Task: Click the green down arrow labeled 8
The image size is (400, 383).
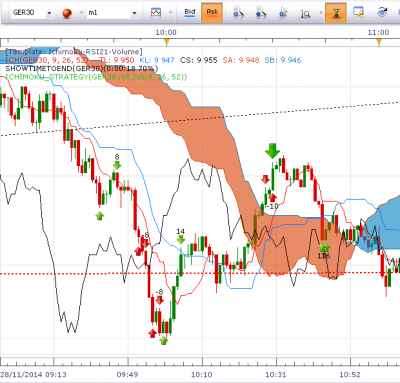Action: (x=117, y=165)
